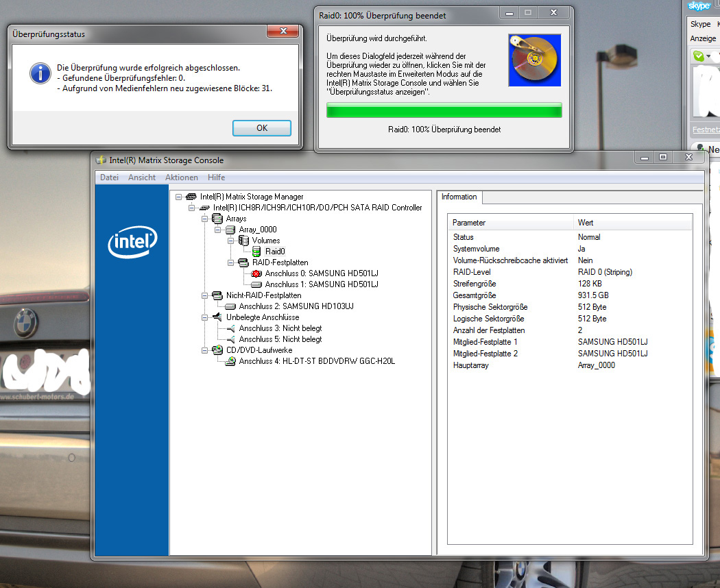The width and height of the screenshot is (720, 588).
Task: Collapse the Intel Matrix Storage Manager root node
Action: [178, 197]
